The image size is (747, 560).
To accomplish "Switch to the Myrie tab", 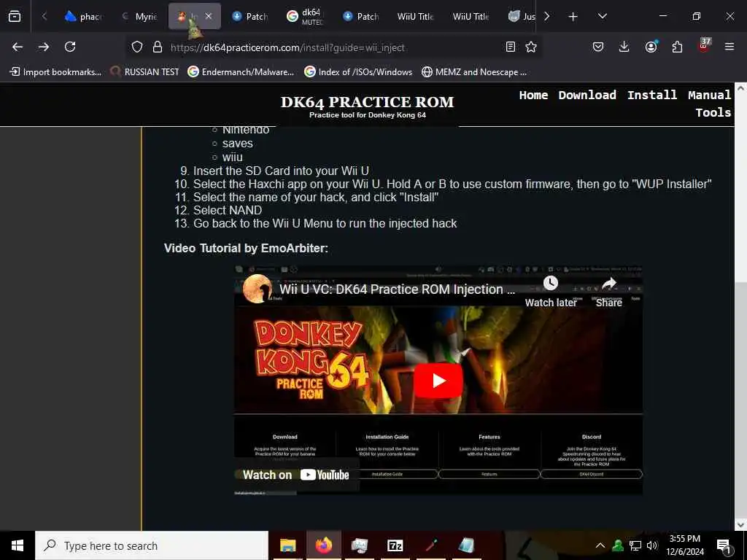I will point(139,17).
